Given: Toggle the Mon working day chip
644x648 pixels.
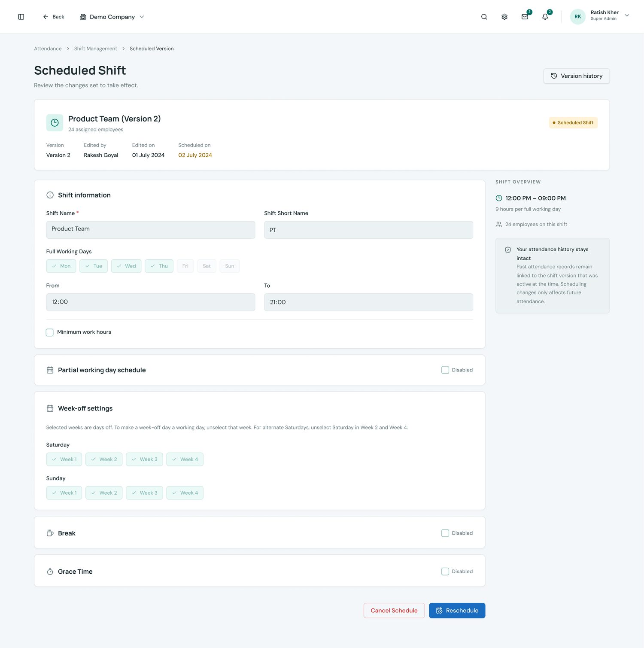Looking at the screenshot, I should coord(61,266).
